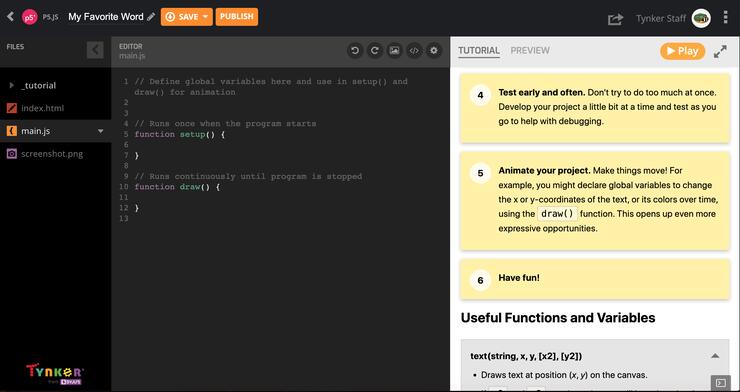This screenshot has width=740, height=392.
Task: Expand the tutorial panel to fullscreen
Action: (x=720, y=51)
